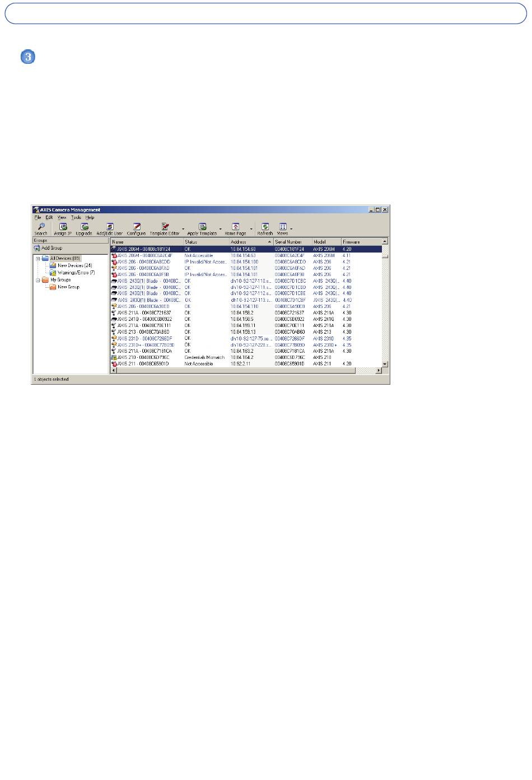Click the Configure toolbar icon
The image size is (532, 780).
(x=136, y=227)
